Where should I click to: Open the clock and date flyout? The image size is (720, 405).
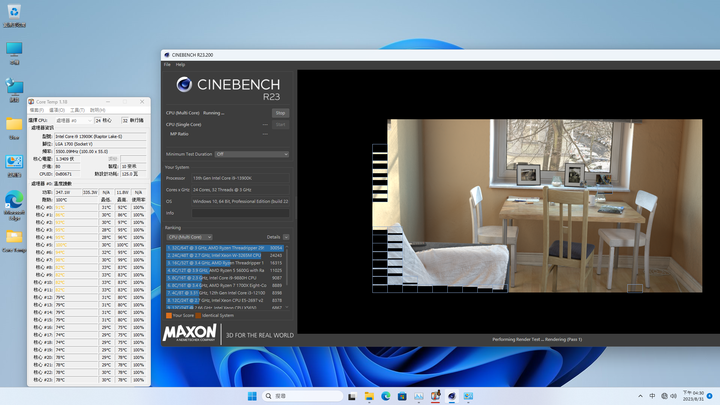coord(693,396)
